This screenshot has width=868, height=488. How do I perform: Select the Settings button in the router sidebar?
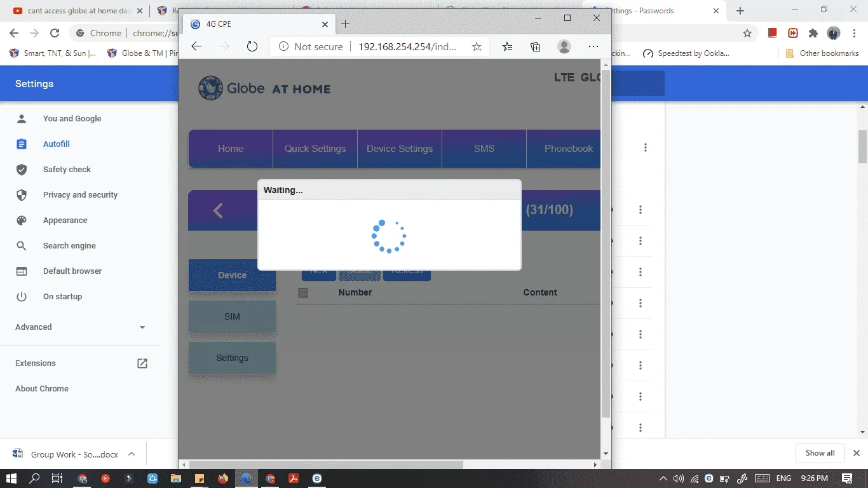click(232, 358)
